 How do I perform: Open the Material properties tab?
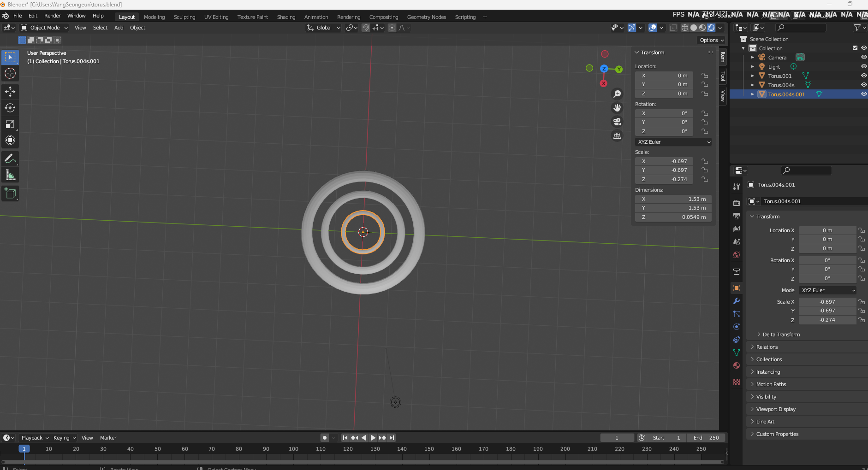pos(737,365)
